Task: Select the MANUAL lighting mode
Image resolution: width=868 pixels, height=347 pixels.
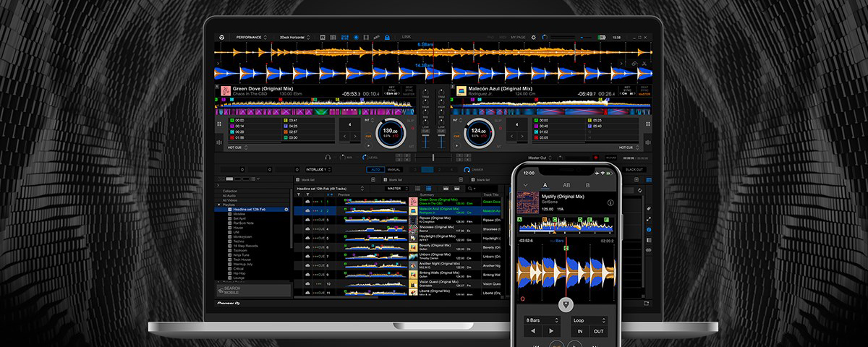Action: coord(395,169)
